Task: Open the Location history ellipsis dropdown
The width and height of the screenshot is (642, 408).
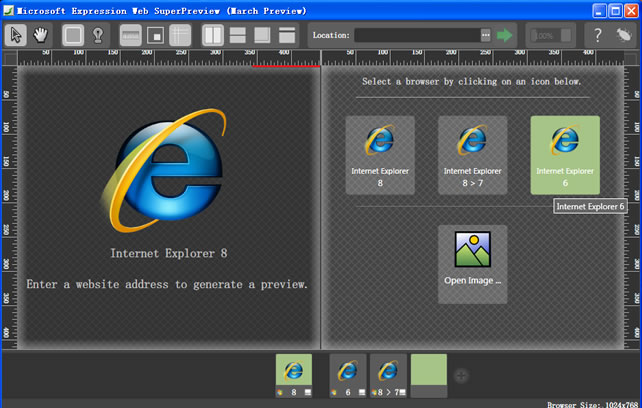Action: (x=486, y=35)
